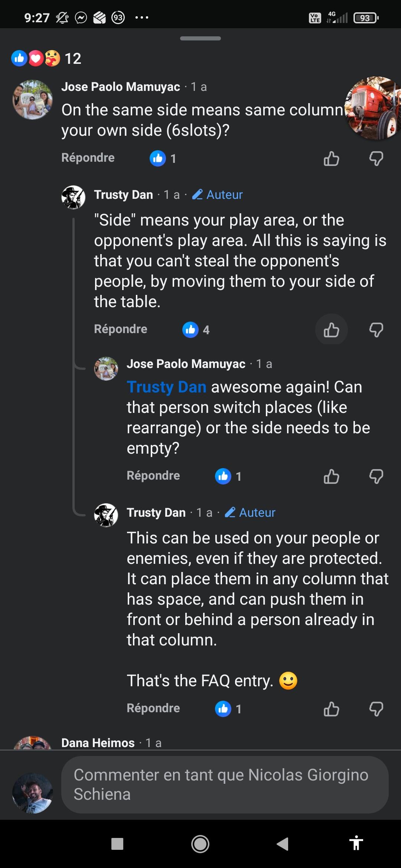
Task: Dislike Trusty Dan's FAQ entry reply
Action: coord(376,709)
